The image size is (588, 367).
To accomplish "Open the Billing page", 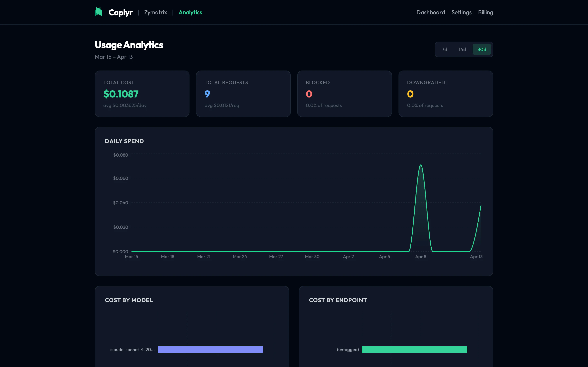I will (486, 12).
